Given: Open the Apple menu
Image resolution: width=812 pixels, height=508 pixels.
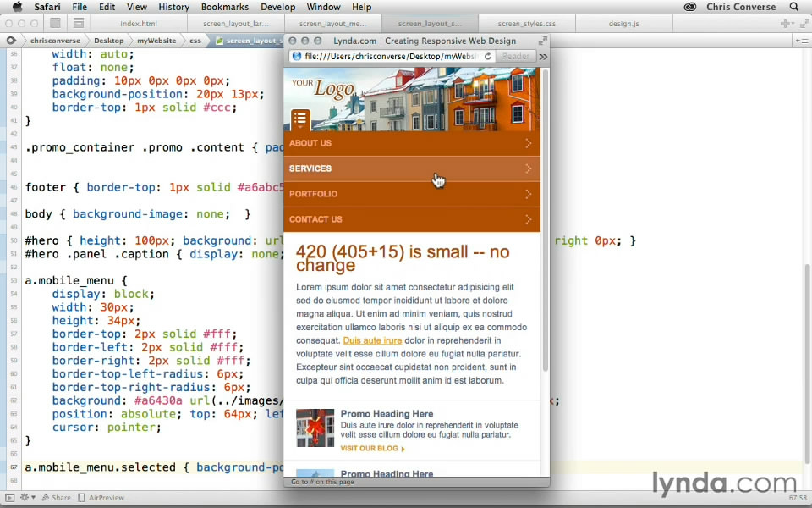Looking at the screenshot, I should (17, 7).
